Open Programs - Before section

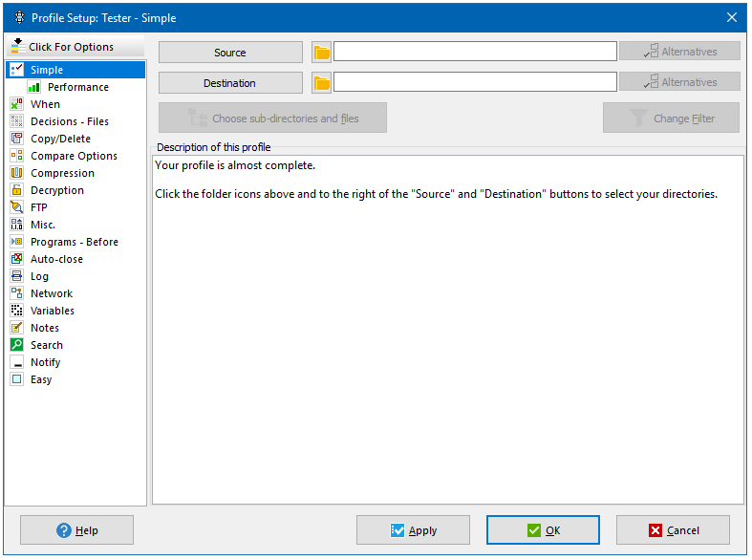click(75, 242)
